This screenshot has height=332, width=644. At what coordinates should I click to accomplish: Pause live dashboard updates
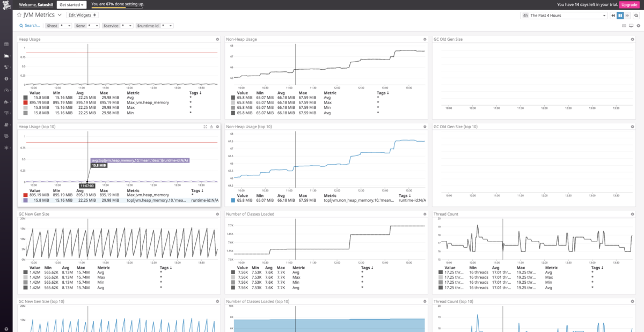pyautogui.click(x=620, y=16)
